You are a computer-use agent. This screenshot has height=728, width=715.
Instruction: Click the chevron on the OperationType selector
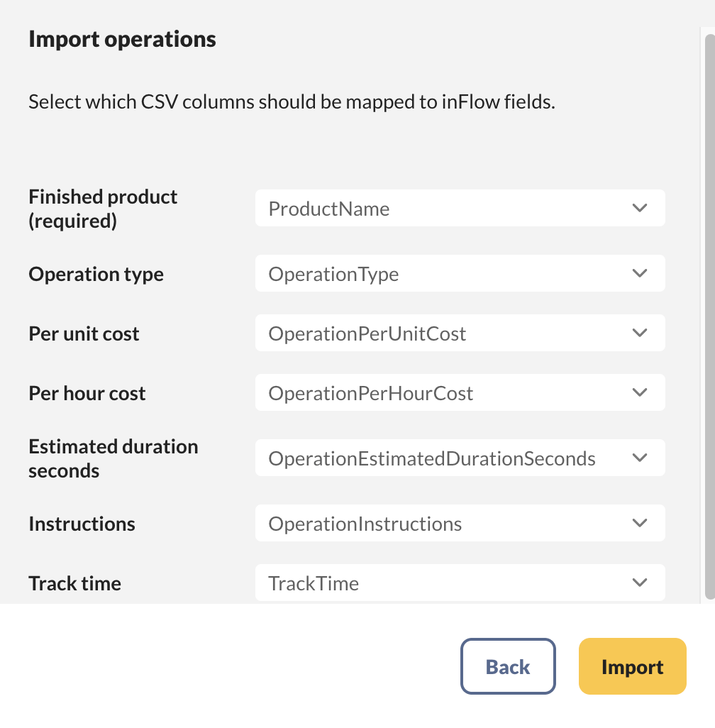pyautogui.click(x=639, y=273)
